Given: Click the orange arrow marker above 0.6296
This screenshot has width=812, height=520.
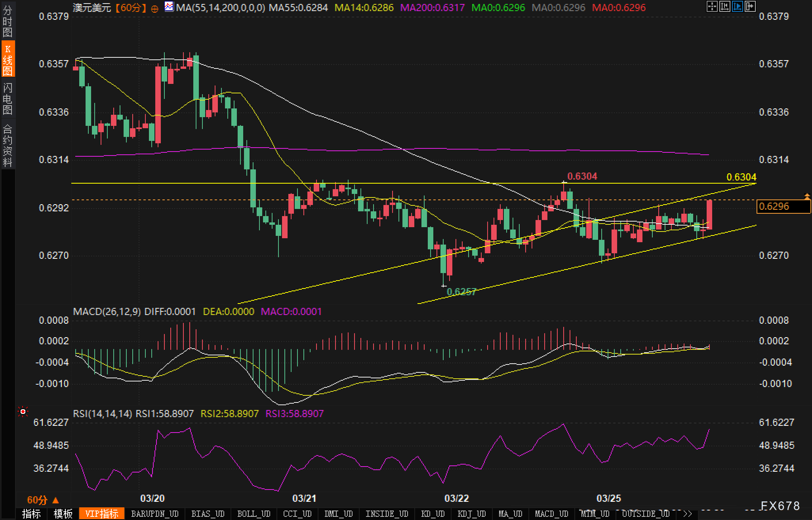Looking at the screenshot, I should coord(806,195).
